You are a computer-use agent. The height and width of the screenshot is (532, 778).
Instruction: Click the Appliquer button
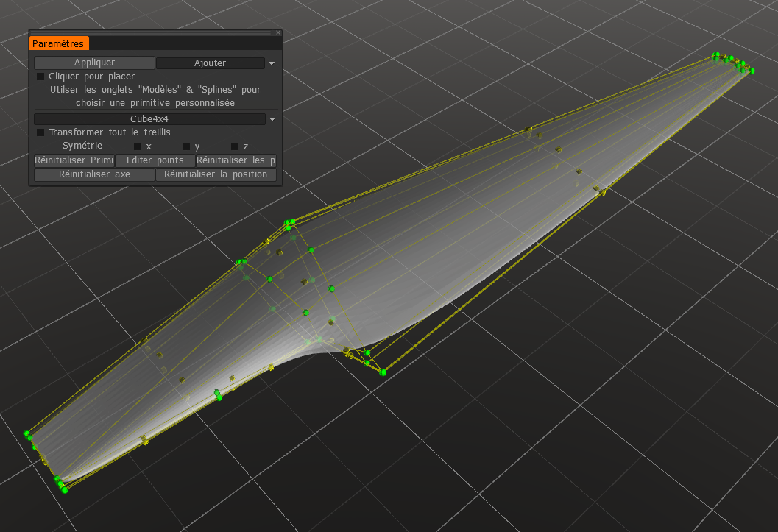point(94,63)
